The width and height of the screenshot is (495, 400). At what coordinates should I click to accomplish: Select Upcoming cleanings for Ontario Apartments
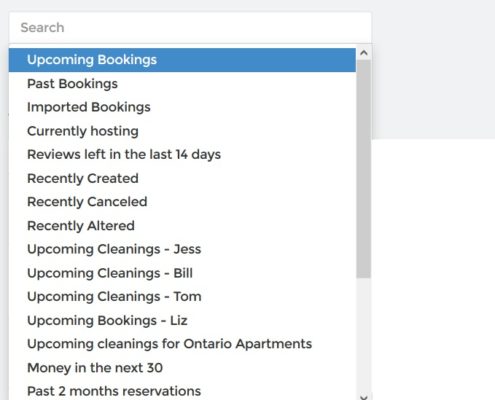point(182,344)
